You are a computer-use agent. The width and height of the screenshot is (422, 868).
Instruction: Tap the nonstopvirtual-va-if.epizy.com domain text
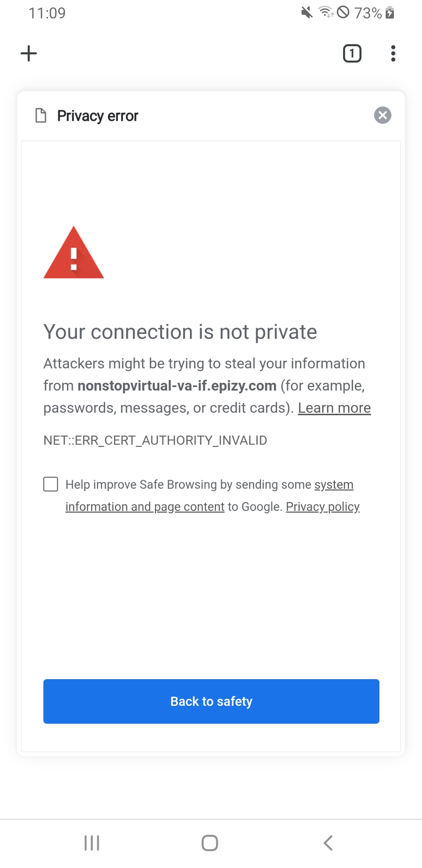click(177, 386)
